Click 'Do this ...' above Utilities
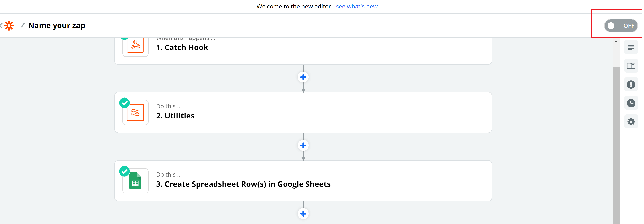The image size is (644, 224). 169,106
